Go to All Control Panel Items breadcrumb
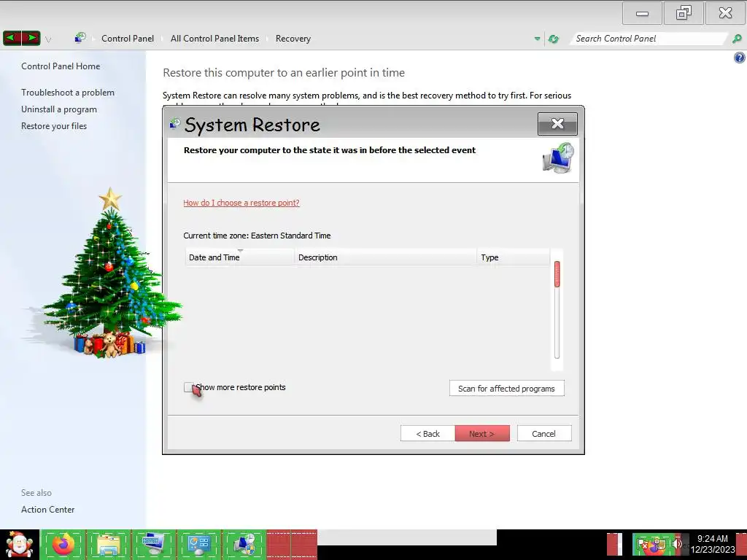Viewport: 747px width, 560px height. click(x=215, y=39)
